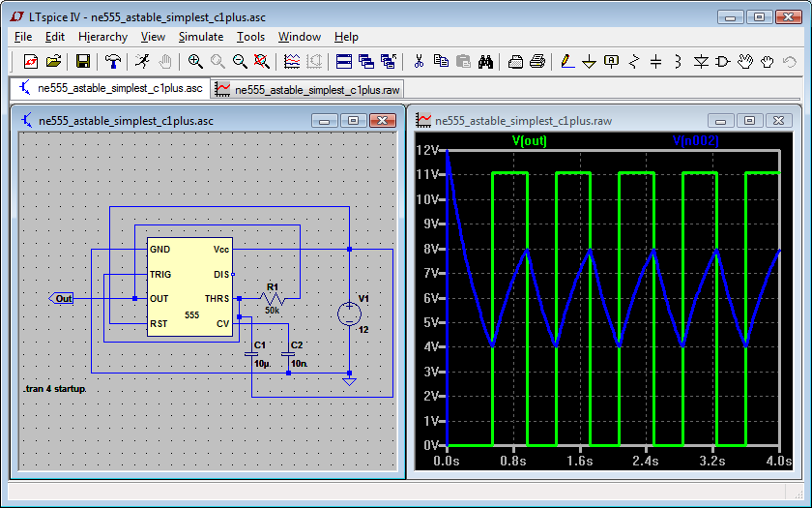The image size is (812, 508).
Task: Click the 50k resistor value
Action: 272,311
